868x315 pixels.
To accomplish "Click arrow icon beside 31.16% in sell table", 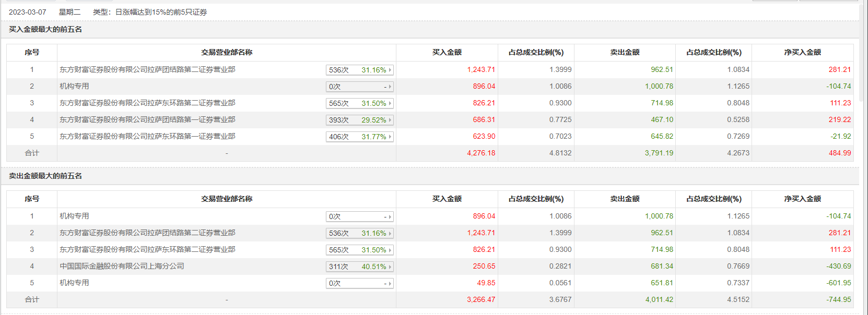I will click(x=390, y=233).
